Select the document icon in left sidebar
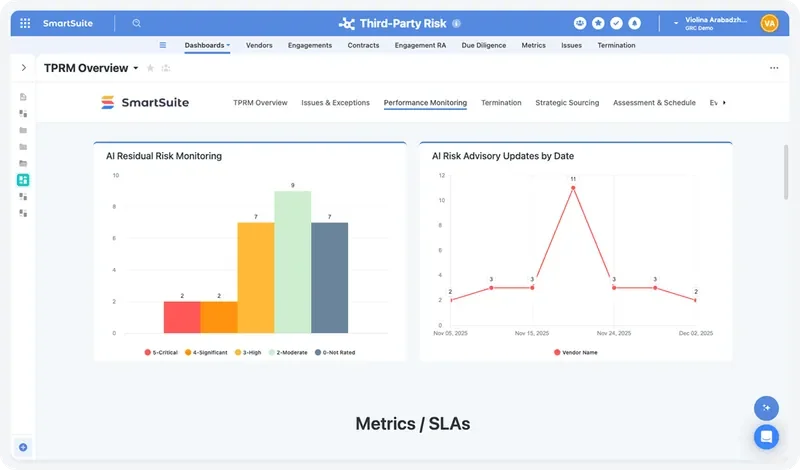Image resolution: width=800 pixels, height=470 pixels. 23,97
